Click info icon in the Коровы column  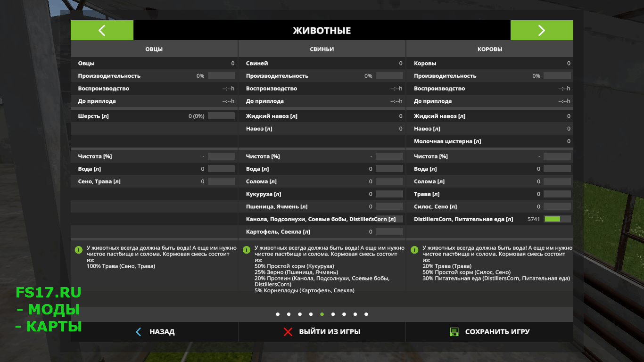(414, 250)
